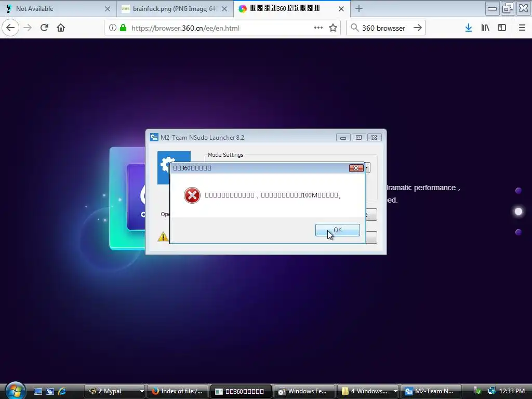Click the 12:33 PM system clock
Screen dimensions: 532x399
coord(512,391)
